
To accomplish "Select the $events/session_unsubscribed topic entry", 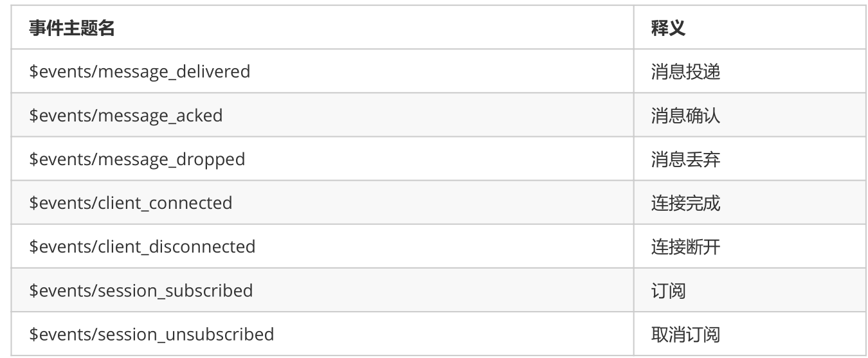I will click(152, 334).
